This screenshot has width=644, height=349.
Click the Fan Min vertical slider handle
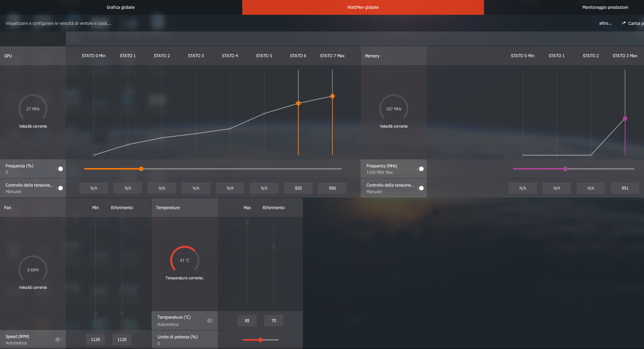coord(96,313)
